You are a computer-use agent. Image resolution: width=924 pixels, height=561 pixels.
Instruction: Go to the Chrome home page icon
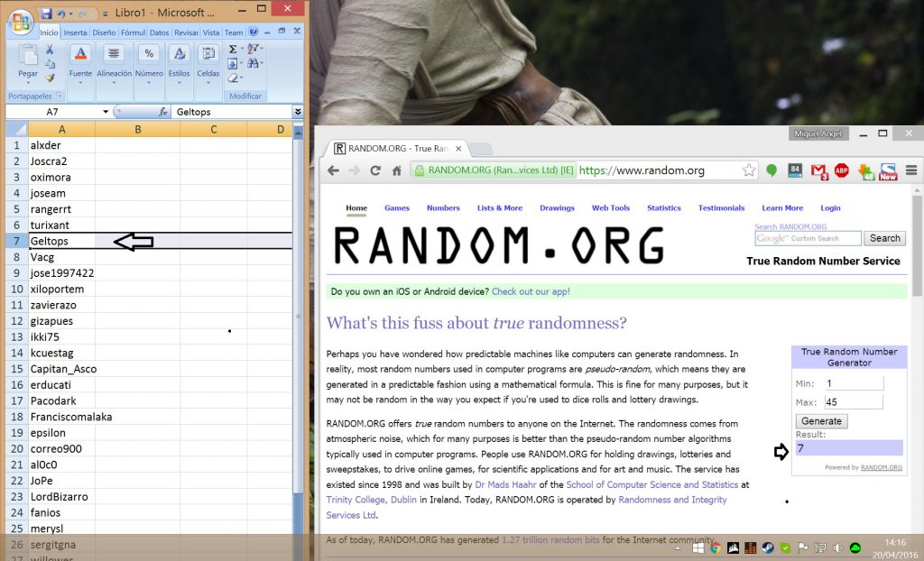pos(397,170)
